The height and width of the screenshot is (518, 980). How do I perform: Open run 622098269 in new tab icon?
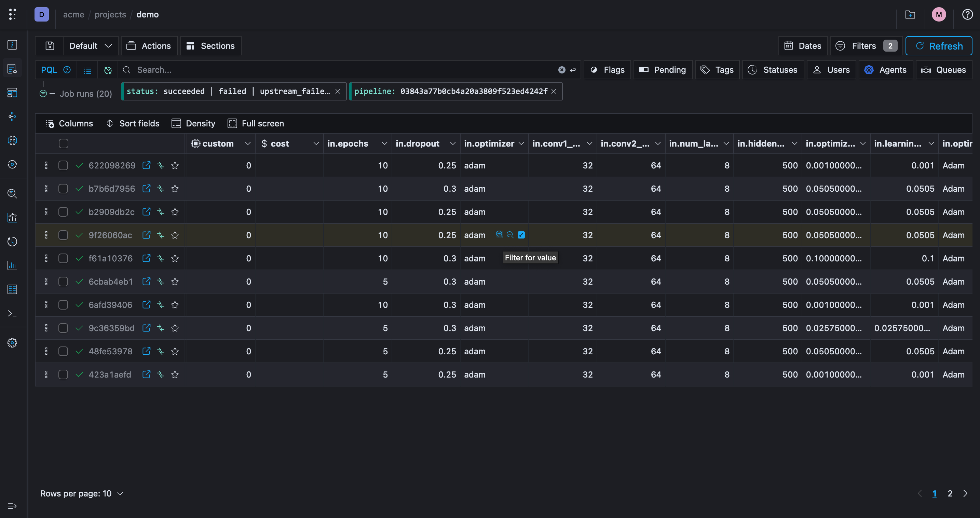[x=146, y=165]
